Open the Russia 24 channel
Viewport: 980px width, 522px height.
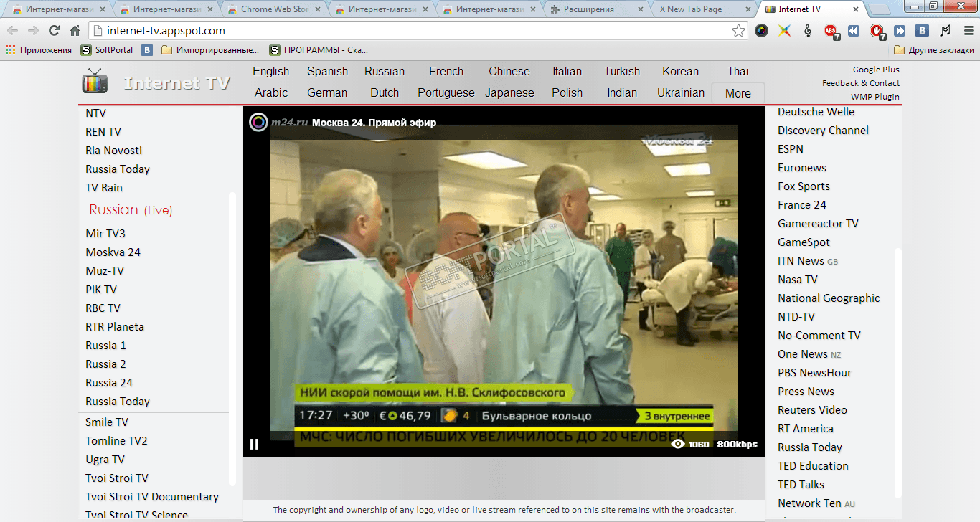point(109,383)
